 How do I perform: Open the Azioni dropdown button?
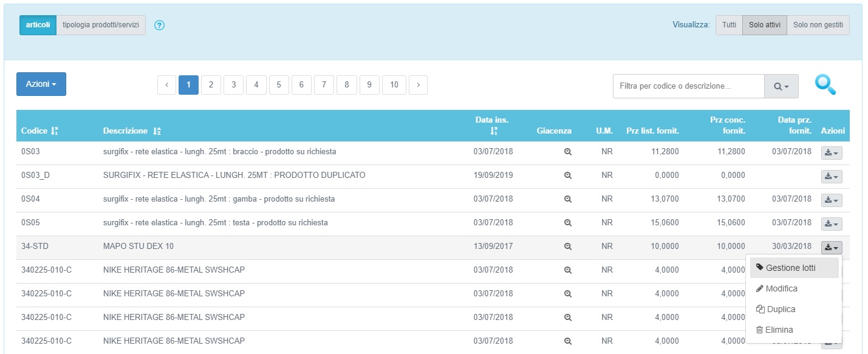(x=41, y=84)
